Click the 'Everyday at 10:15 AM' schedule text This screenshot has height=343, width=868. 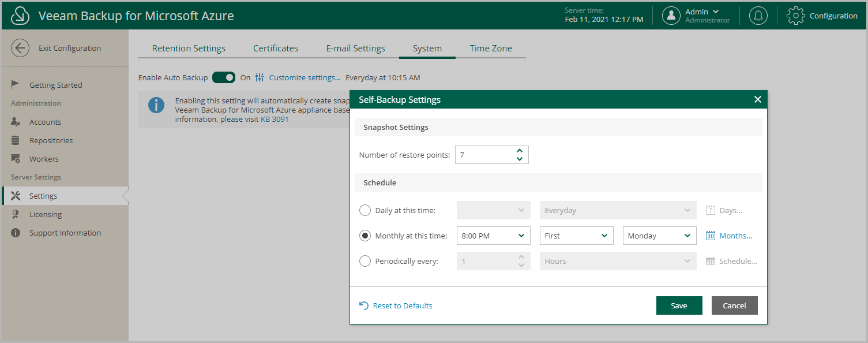(x=383, y=77)
